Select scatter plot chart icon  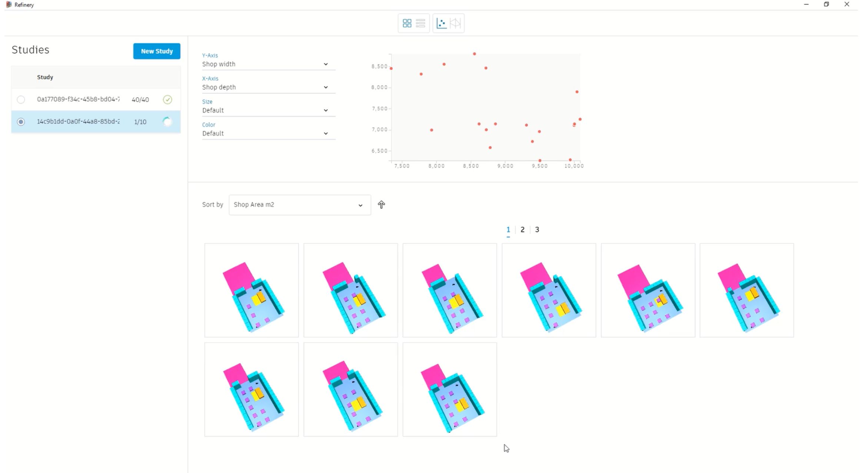coord(441,23)
